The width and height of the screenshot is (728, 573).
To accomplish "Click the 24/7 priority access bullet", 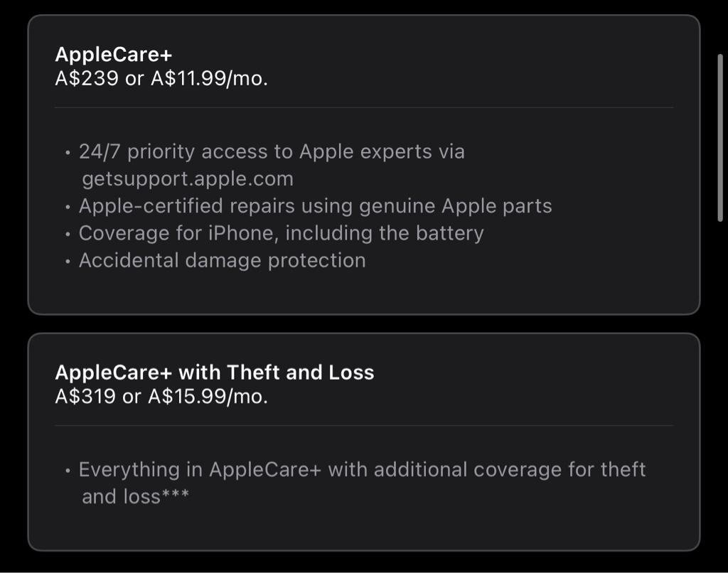I will point(272,165).
